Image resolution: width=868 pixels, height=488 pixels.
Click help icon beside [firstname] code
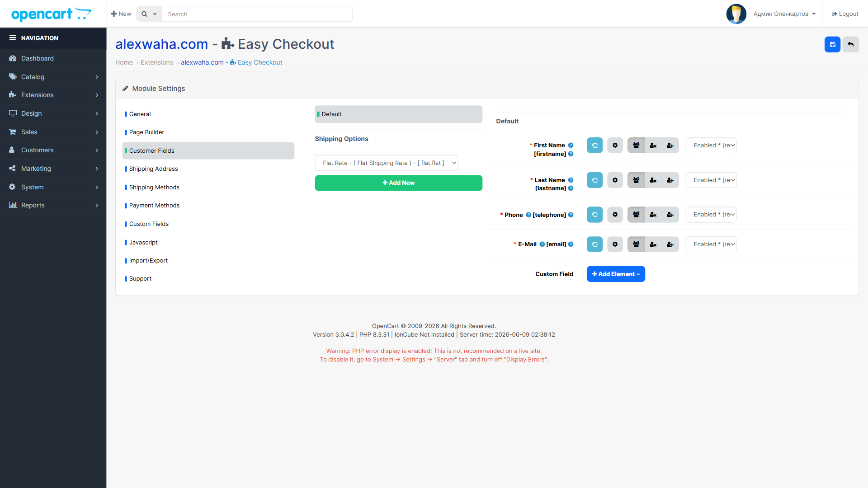tap(571, 154)
